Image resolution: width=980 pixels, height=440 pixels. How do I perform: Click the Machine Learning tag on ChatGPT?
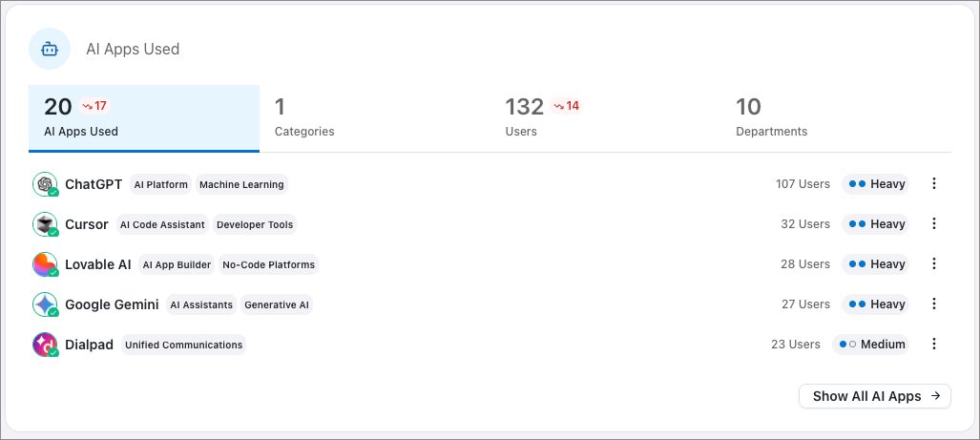pos(241,184)
